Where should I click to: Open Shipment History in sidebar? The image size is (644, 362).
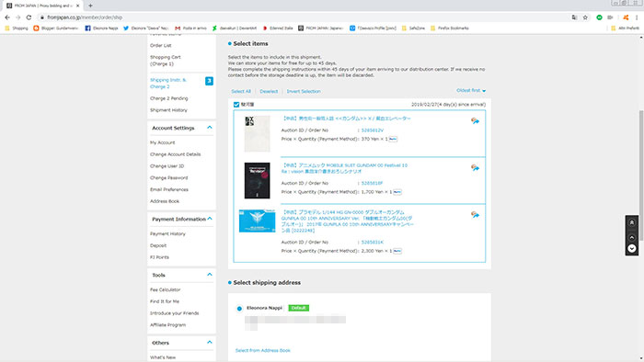click(x=168, y=110)
